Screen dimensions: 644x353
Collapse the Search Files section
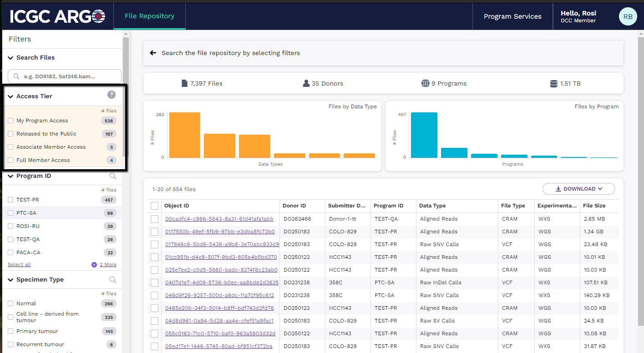10,58
